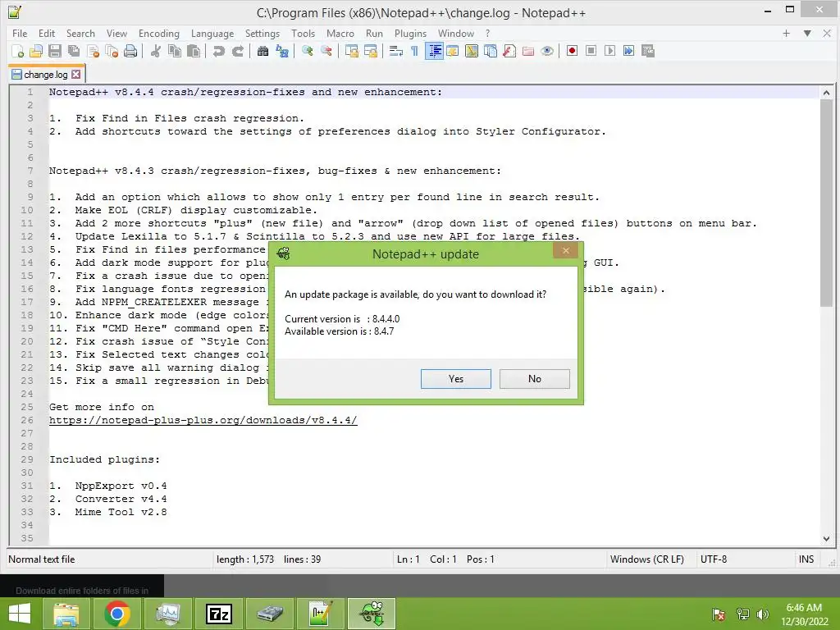This screenshot has height=630, width=840.
Task: Click the Print toolbar icon
Action: point(130,51)
